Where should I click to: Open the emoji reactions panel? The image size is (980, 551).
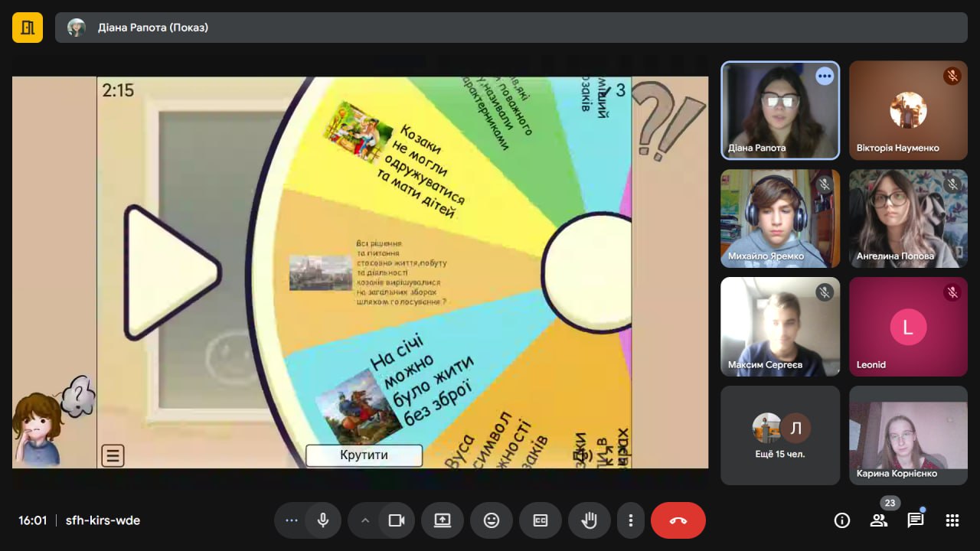(492, 520)
